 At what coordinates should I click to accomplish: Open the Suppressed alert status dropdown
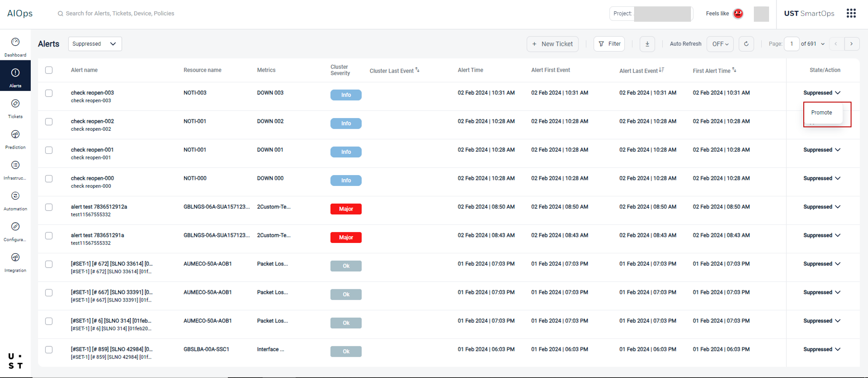click(95, 44)
